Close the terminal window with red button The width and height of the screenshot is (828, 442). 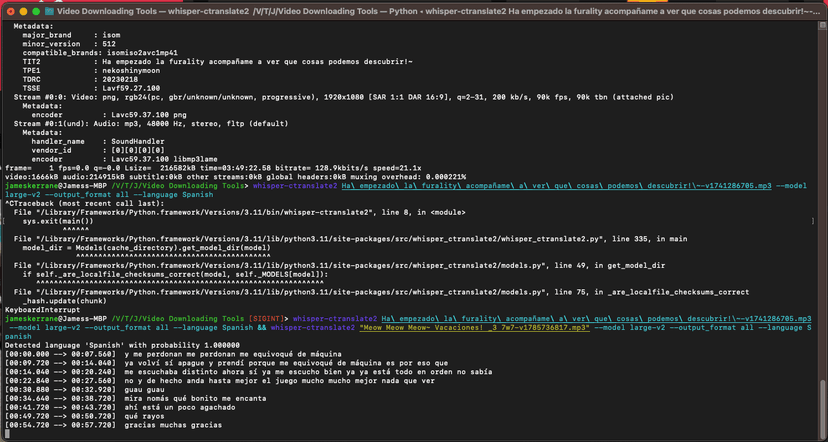pyautogui.click(x=10, y=11)
